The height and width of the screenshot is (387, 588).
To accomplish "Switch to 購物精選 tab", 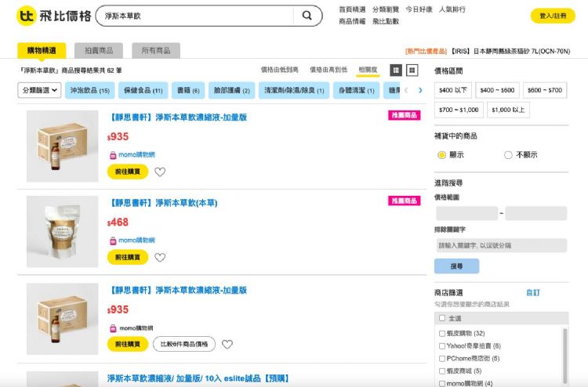I will click(42, 51).
